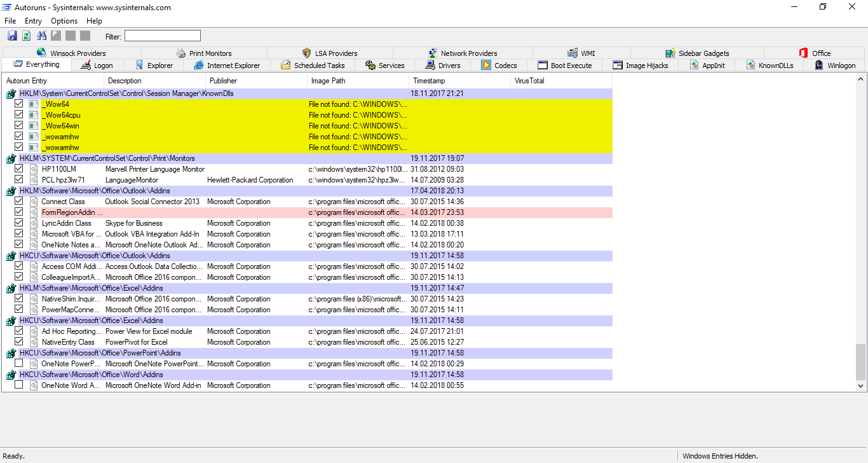Open the Internet Explorer tab
The width and height of the screenshot is (868, 463).
227,66
